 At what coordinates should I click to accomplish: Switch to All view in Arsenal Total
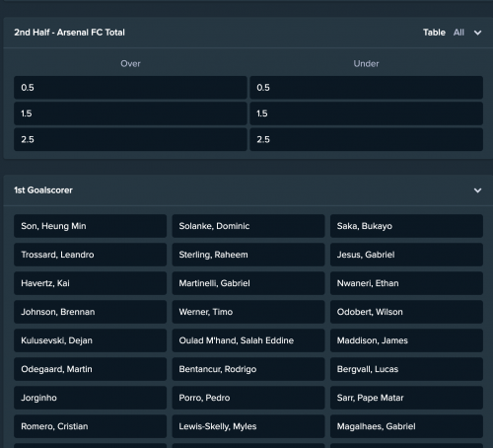click(x=458, y=33)
